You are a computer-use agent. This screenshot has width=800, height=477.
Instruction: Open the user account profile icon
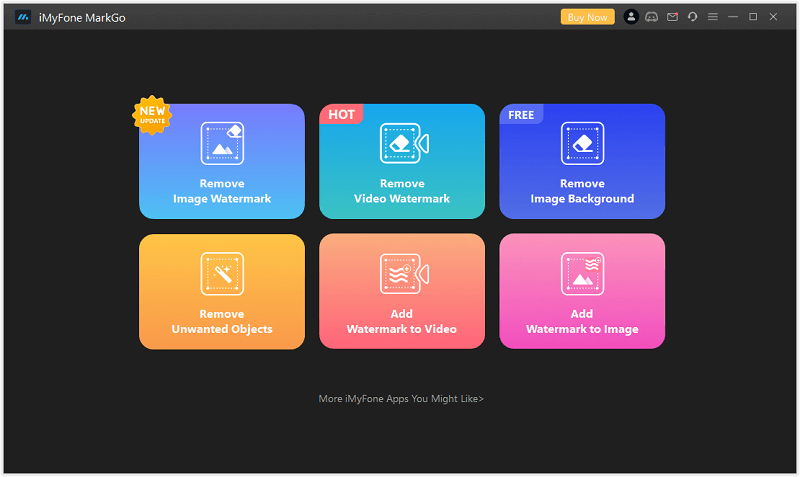[631, 17]
